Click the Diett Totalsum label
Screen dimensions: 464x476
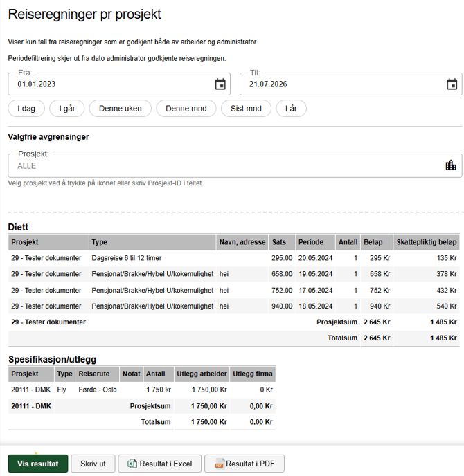pyautogui.click(x=342, y=338)
